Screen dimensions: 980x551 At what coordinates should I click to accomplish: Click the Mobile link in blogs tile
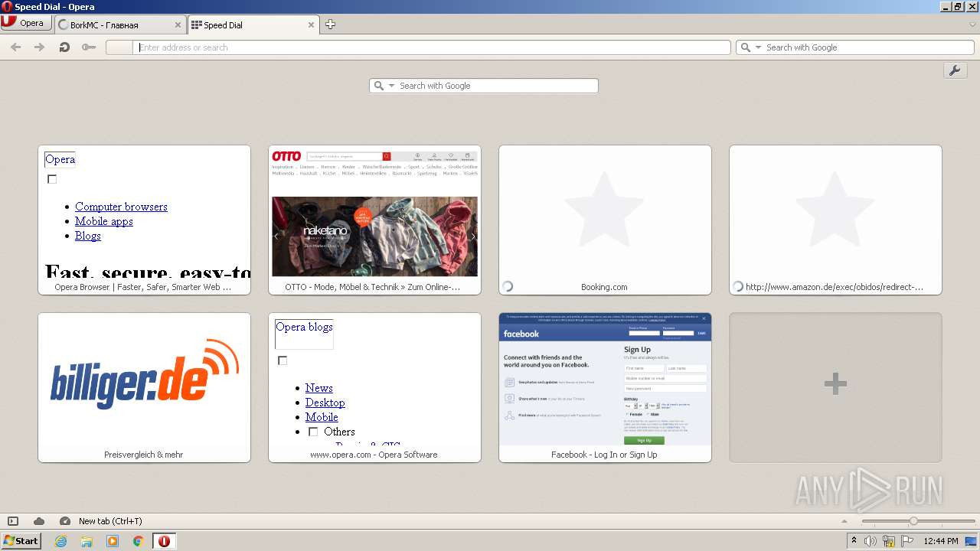[322, 417]
